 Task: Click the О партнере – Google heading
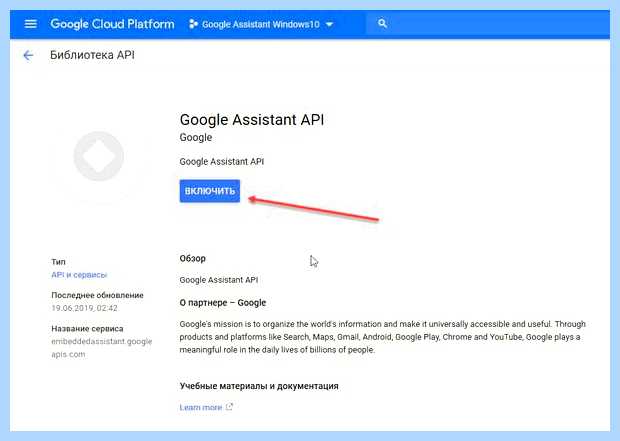pos(223,303)
